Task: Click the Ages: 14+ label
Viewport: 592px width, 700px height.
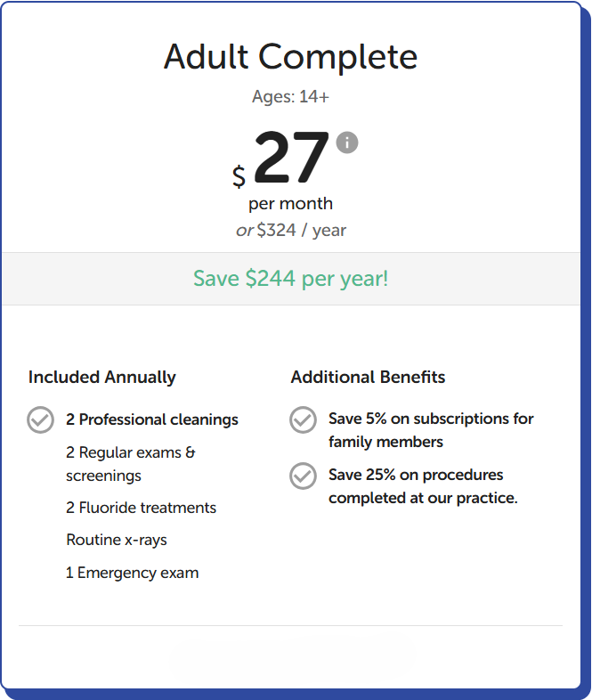Action: coord(290,96)
